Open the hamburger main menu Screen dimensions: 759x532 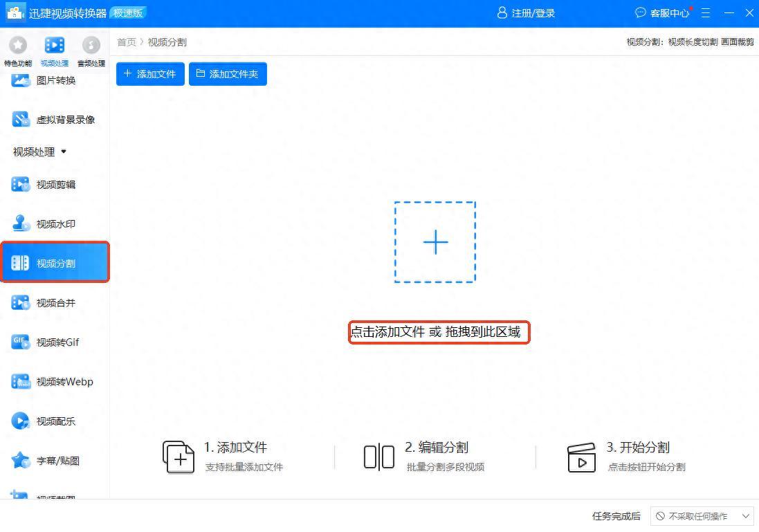pyautogui.click(x=706, y=13)
